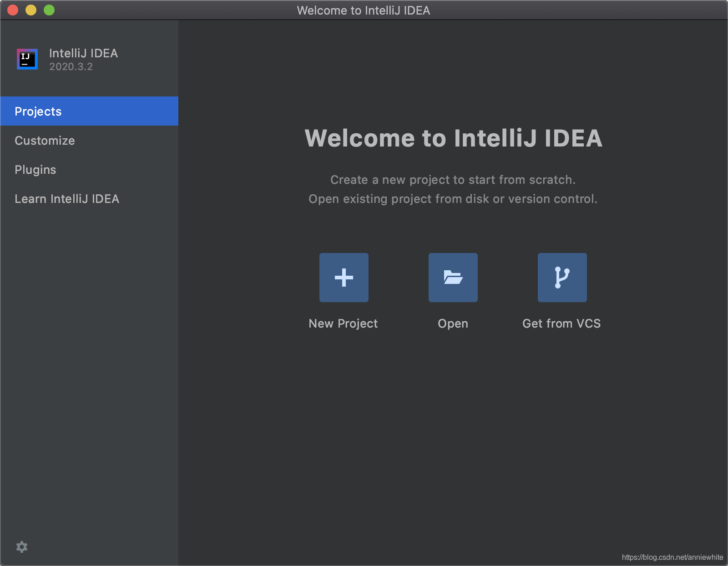Open the Plugins tab

[x=35, y=170]
